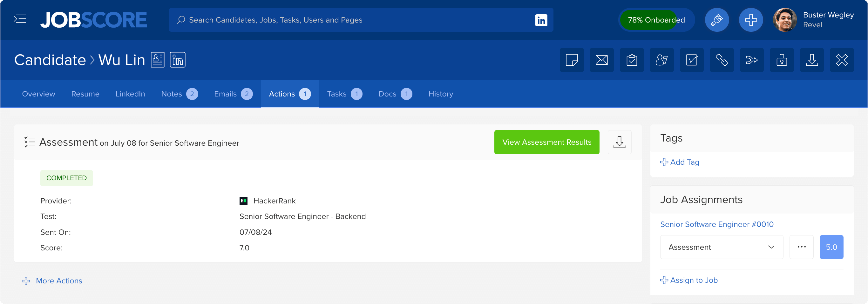Expand the Assessment stage dropdown

click(x=722, y=247)
